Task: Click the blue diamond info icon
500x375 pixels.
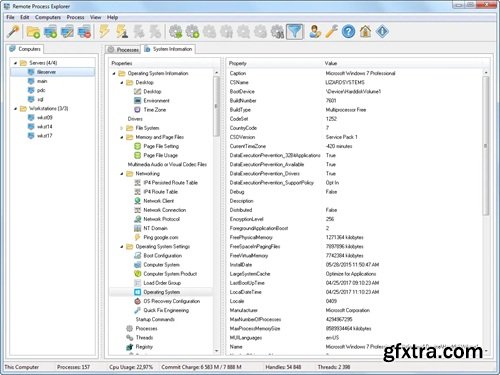Action: (x=382, y=32)
